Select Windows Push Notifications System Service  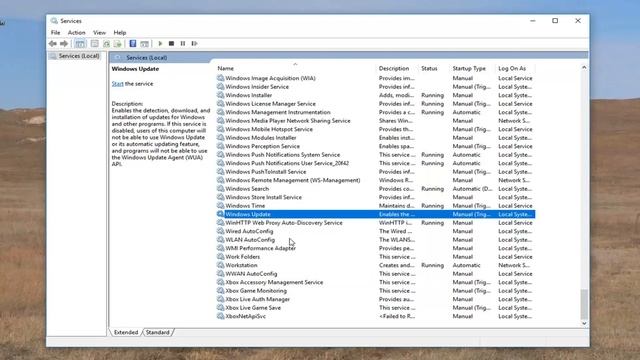pos(376,155)
